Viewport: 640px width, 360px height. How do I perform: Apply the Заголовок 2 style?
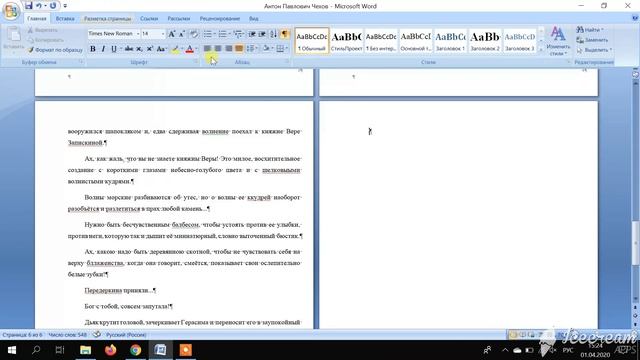click(x=485, y=40)
